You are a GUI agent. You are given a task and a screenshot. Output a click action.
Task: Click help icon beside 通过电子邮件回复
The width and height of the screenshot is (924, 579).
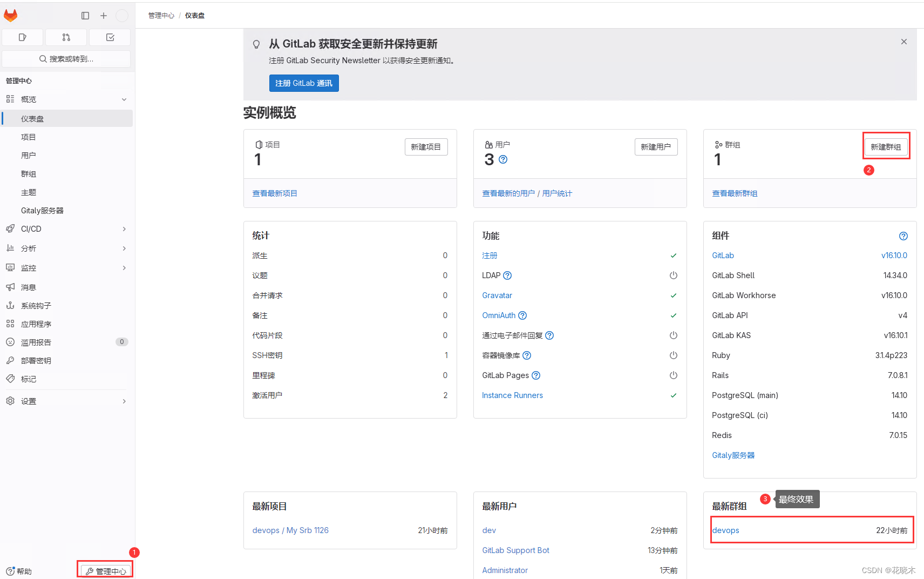point(549,335)
